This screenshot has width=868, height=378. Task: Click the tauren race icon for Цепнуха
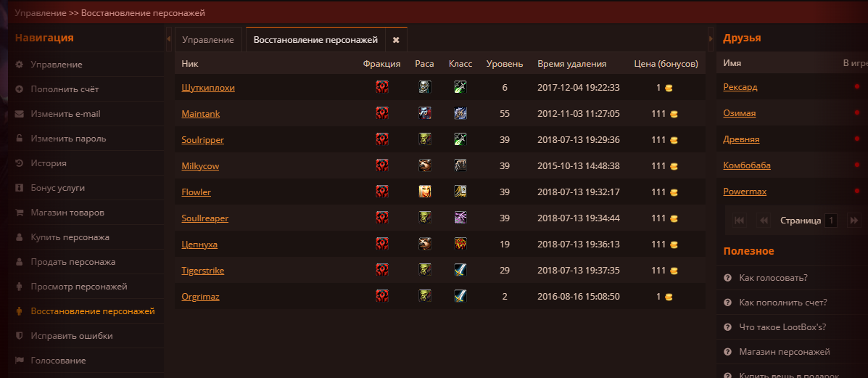(x=425, y=244)
